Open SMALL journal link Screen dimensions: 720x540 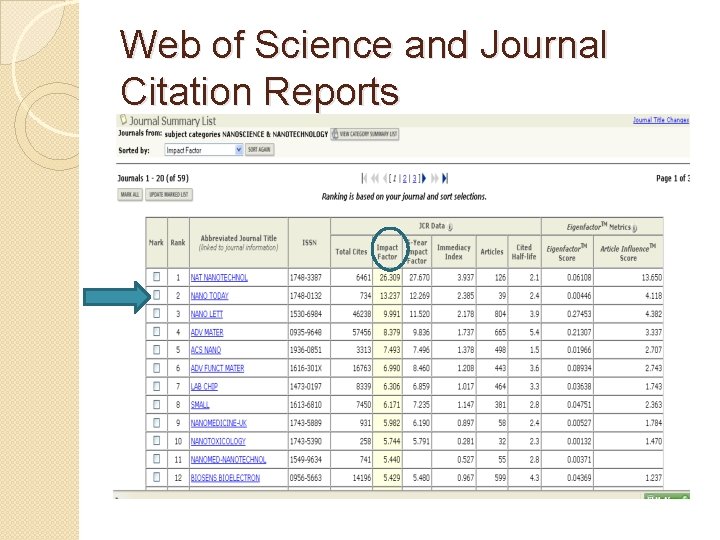pyautogui.click(x=200, y=405)
